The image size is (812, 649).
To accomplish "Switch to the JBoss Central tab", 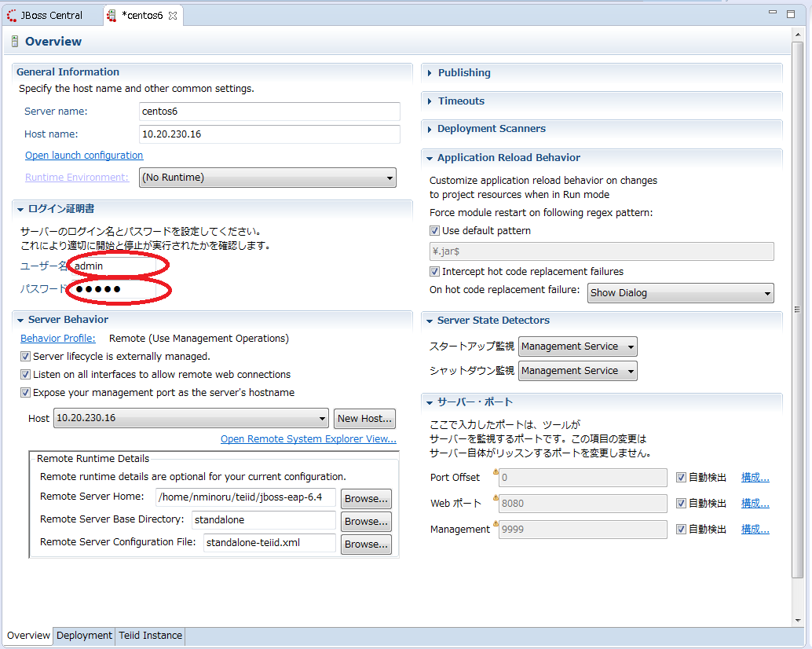I will [x=45, y=16].
